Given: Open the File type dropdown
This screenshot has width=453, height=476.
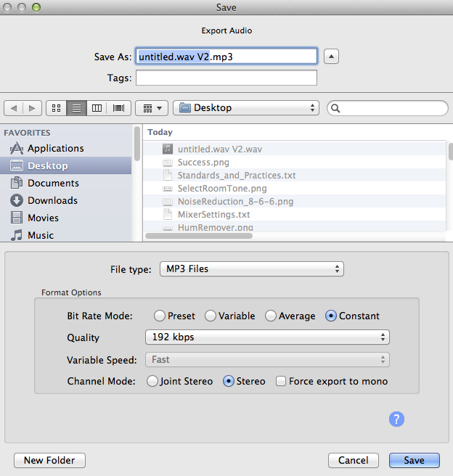Looking at the screenshot, I should 252,269.
